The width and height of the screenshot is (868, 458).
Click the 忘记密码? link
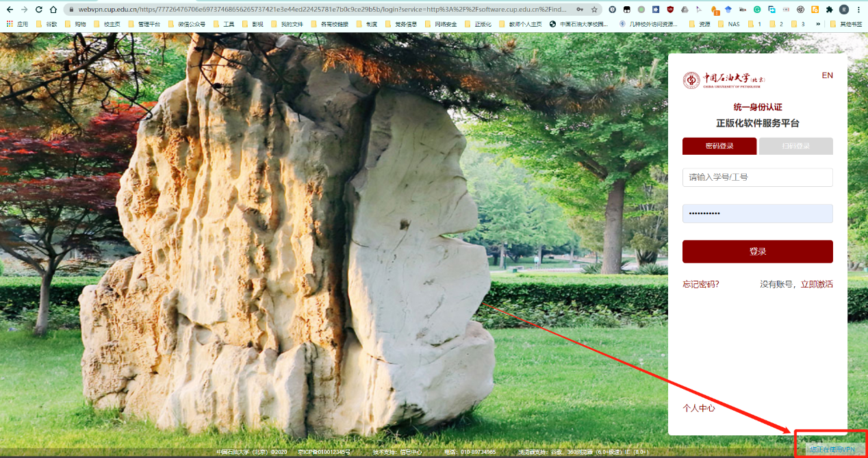pos(701,284)
